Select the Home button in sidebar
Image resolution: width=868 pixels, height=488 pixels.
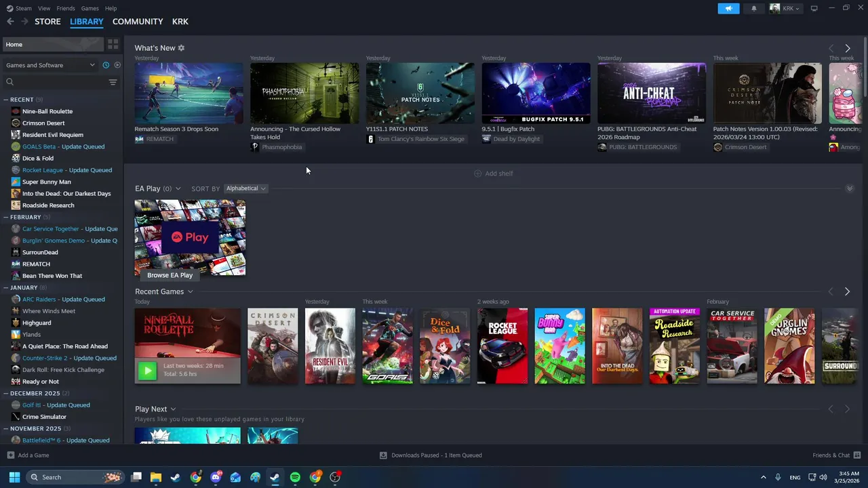(53, 44)
